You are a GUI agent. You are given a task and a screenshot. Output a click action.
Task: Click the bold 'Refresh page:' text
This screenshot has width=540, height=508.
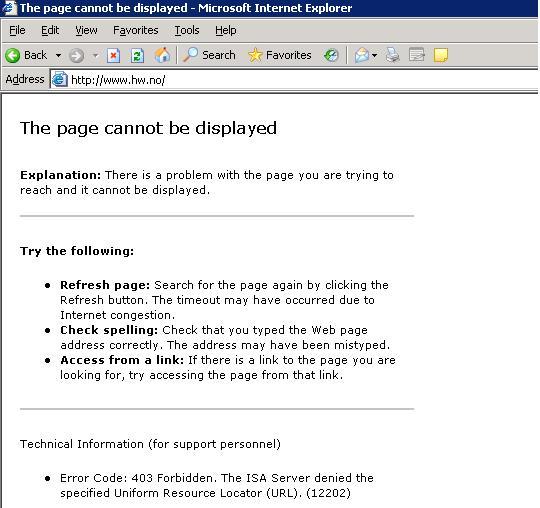point(105,285)
